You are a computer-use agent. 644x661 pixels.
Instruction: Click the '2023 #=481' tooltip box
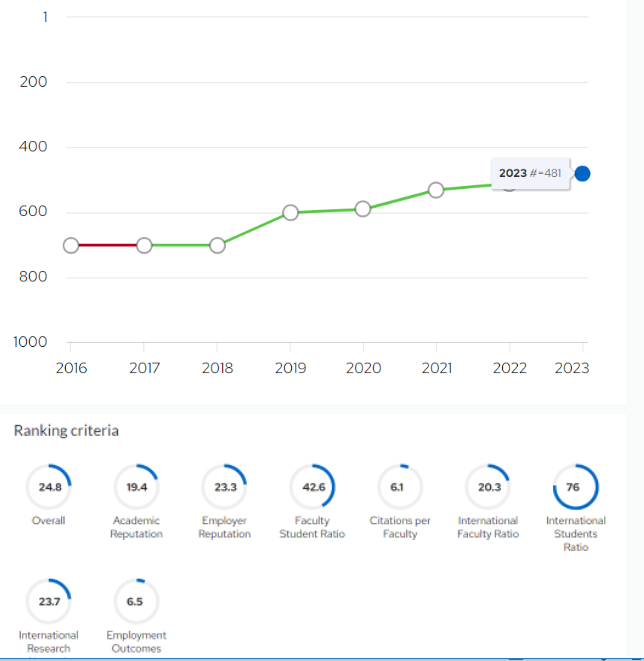tap(529, 173)
